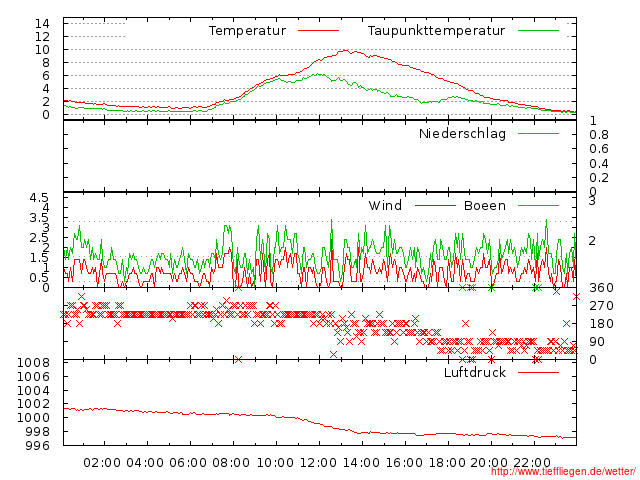Viewport: 640px width, 480px height.
Task: Click the red line sample beside Wind
Action: [435, 206]
